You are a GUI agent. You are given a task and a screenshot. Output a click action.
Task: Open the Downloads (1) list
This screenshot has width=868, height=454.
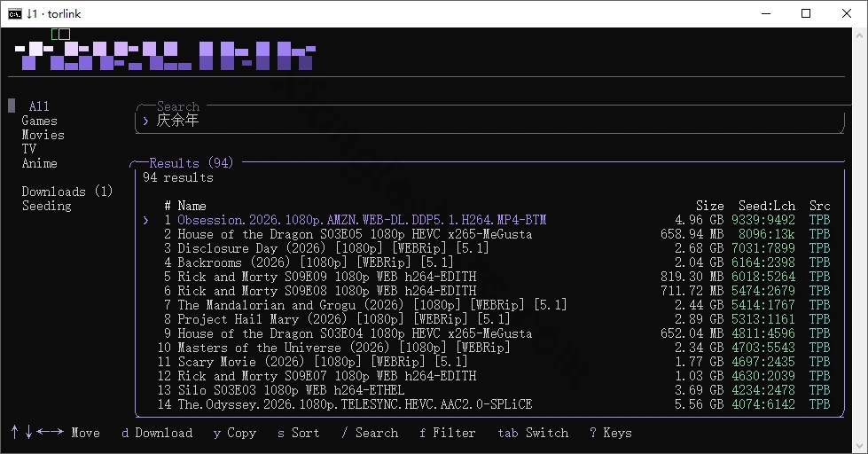point(67,192)
